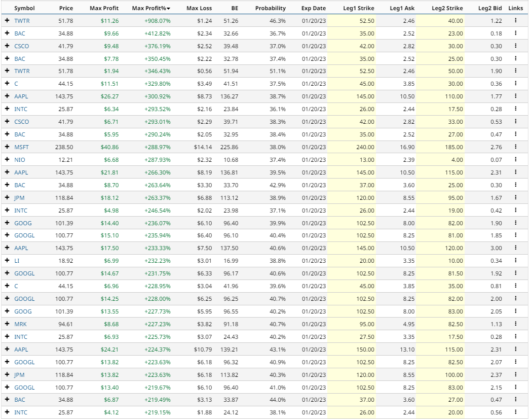Toggle sort on Max Profit% column
This screenshot has height=419, width=532.
pyautogui.click(x=151, y=8)
